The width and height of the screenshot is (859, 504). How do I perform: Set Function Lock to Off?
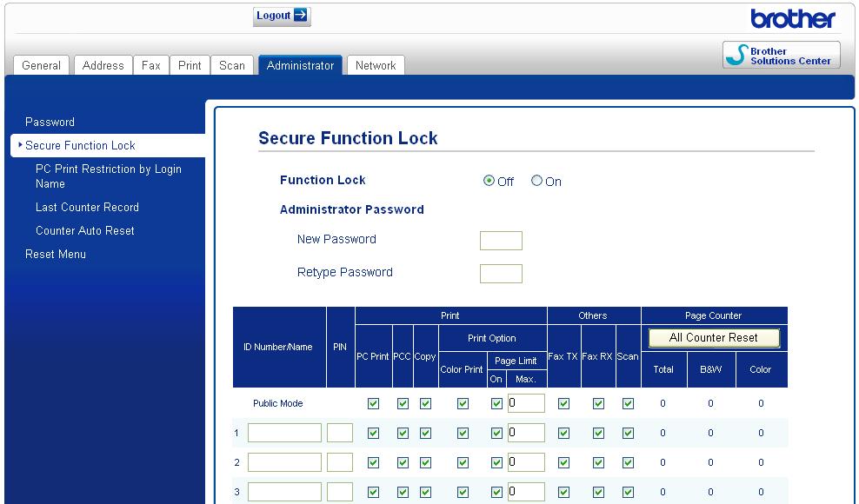click(489, 181)
